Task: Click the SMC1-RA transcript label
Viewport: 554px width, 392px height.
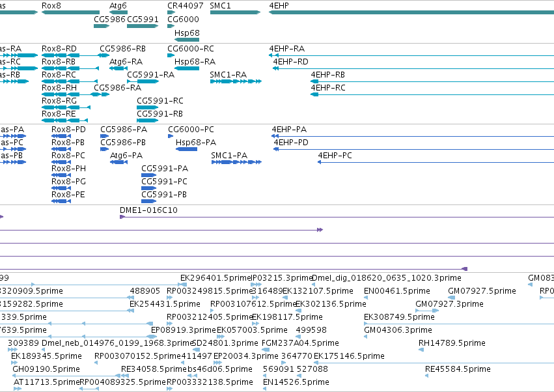Action: point(229,75)
